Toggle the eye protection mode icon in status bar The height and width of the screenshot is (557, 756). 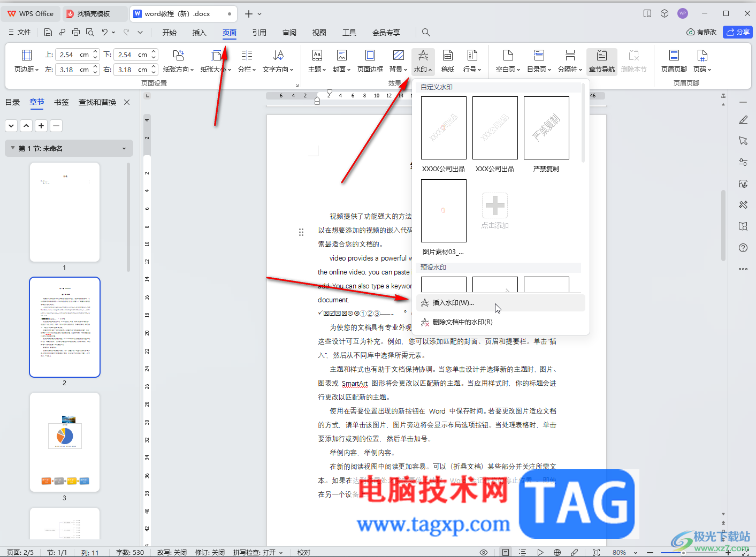coord(484,552)
